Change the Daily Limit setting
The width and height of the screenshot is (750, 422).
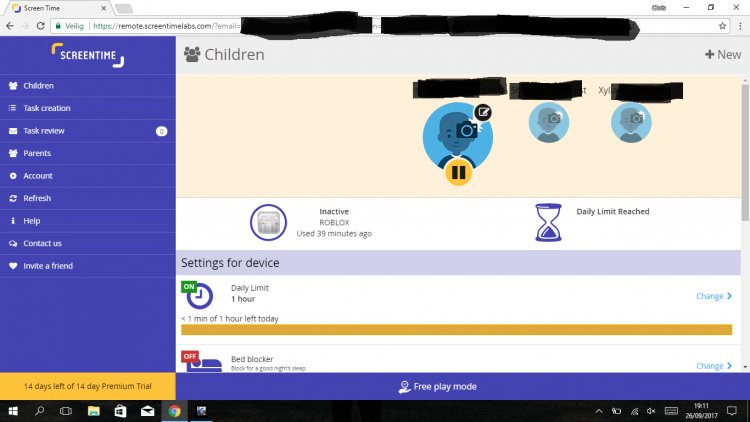(x=714, y=296)
